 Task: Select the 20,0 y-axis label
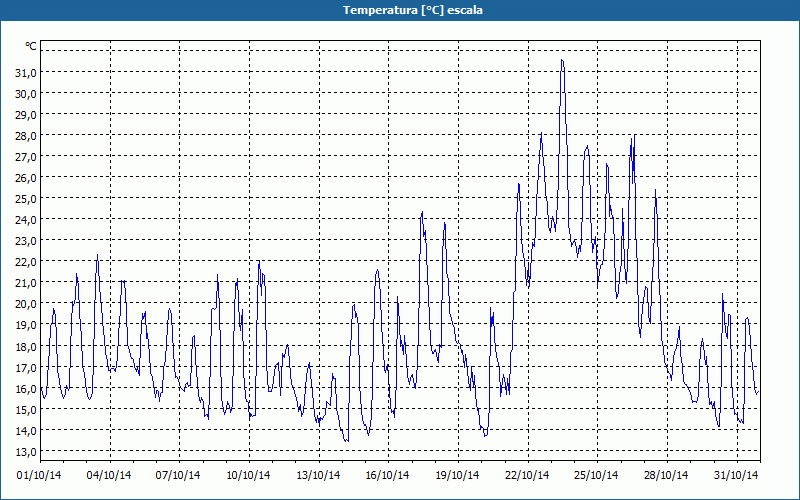[x=26, y=304]
